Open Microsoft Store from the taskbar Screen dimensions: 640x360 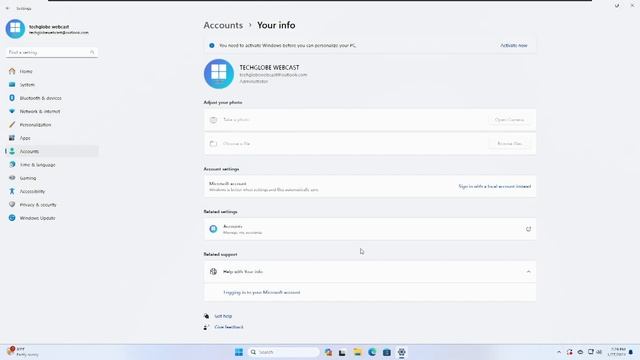387,352
